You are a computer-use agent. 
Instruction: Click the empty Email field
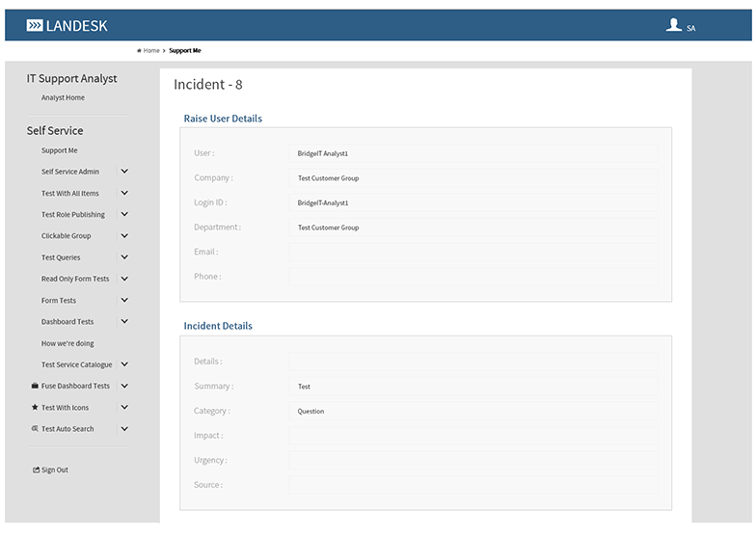(x=472, y=253)
